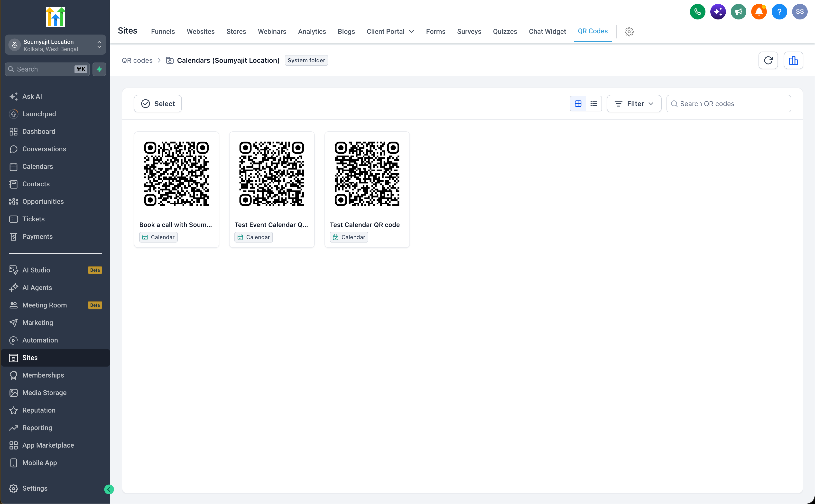This screenshot has height=504, width=815.
Task: Refresh the QR codes list
Action: click(x=768, y=60)
